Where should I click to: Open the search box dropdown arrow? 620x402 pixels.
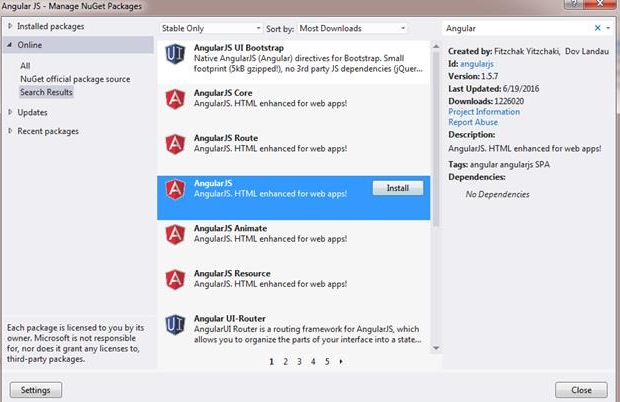pos(608,28)
